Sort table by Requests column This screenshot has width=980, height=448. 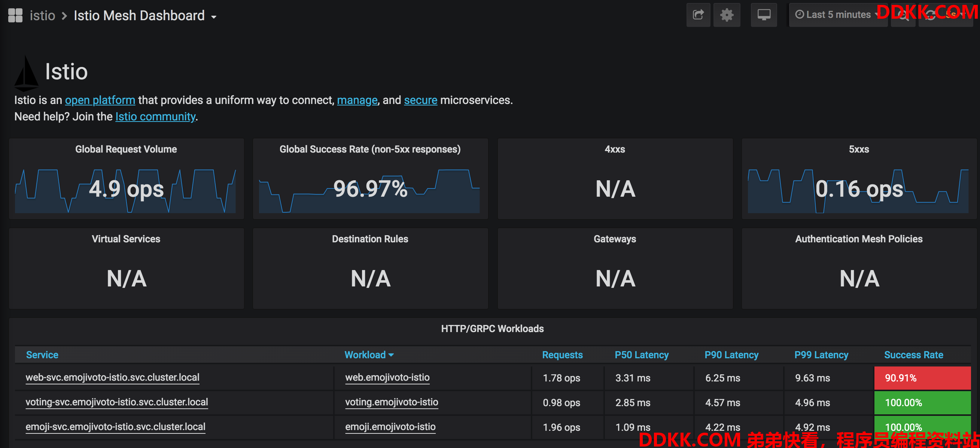point(562,355)
